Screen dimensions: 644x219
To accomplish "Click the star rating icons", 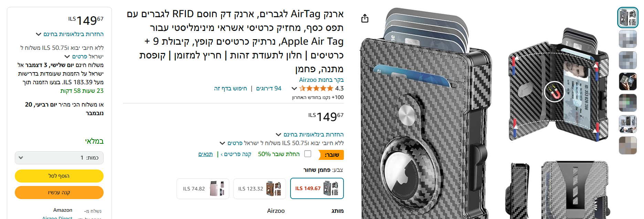I will pos(316,88).
